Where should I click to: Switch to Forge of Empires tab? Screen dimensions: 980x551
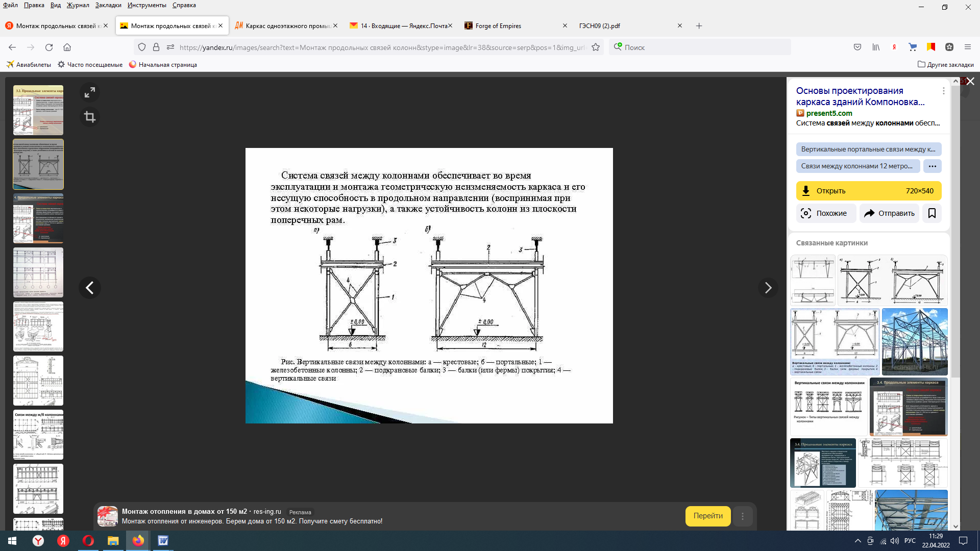point(516,26)
